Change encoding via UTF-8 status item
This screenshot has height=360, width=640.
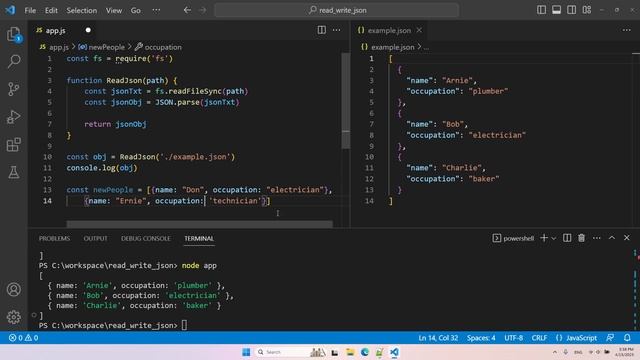513,338
